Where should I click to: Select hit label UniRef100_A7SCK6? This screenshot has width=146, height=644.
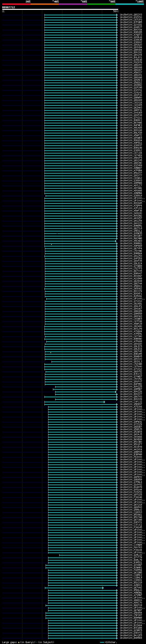coord(131,407)
